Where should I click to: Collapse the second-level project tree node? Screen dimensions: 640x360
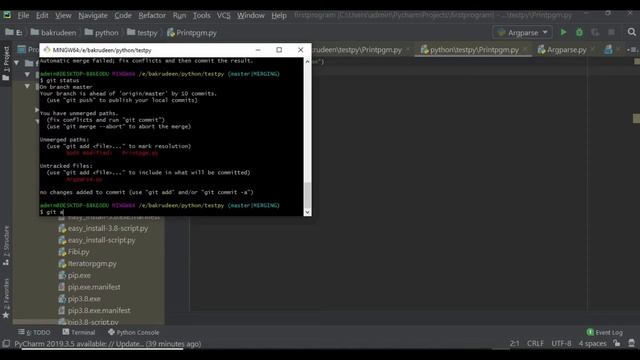point(27,75)
